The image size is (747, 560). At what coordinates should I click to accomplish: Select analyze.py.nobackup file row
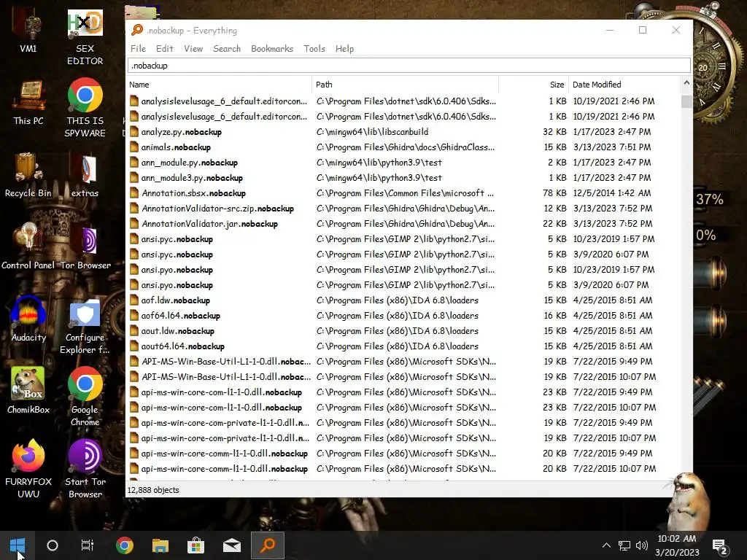[403, 132]
